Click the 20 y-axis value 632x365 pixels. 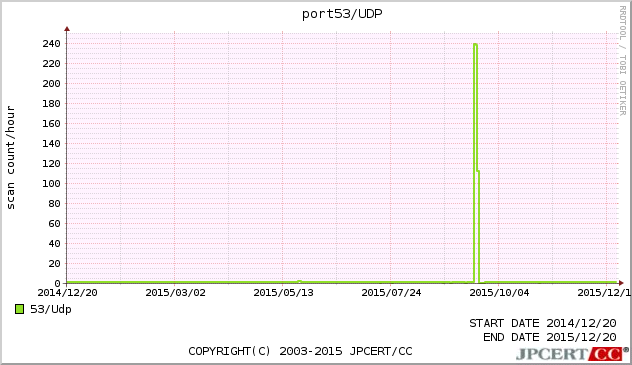[54, 263]
